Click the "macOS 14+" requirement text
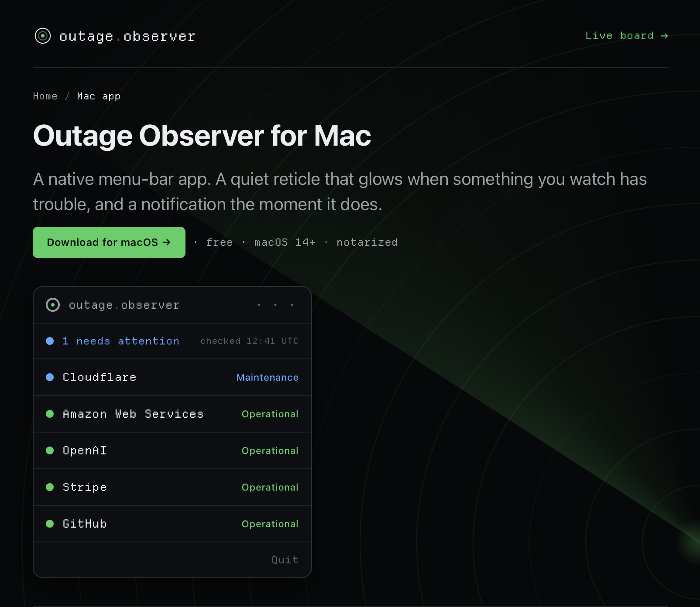Viewport: 700px width, 607px height. (285, 242)
